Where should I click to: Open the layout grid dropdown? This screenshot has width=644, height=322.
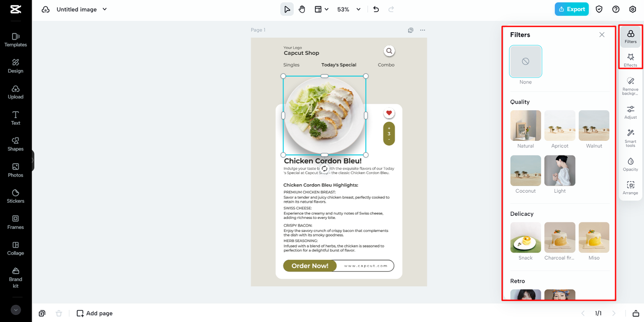coord(321,9)
